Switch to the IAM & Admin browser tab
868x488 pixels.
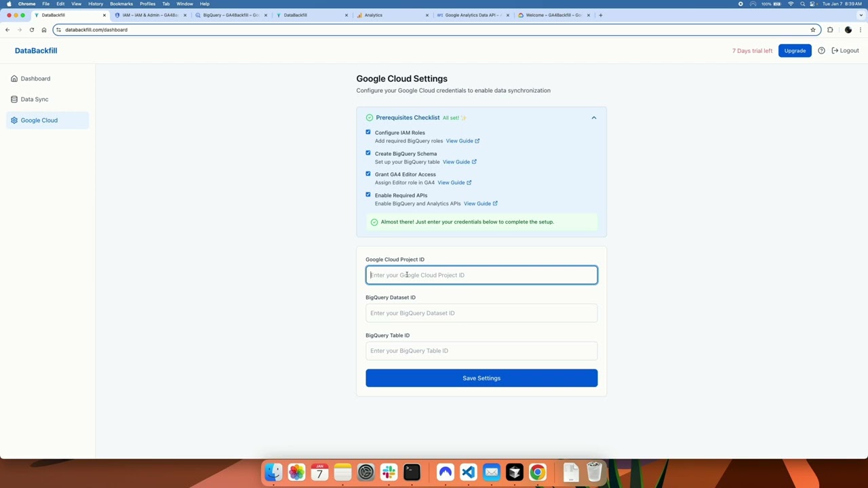tap(150, 15)
